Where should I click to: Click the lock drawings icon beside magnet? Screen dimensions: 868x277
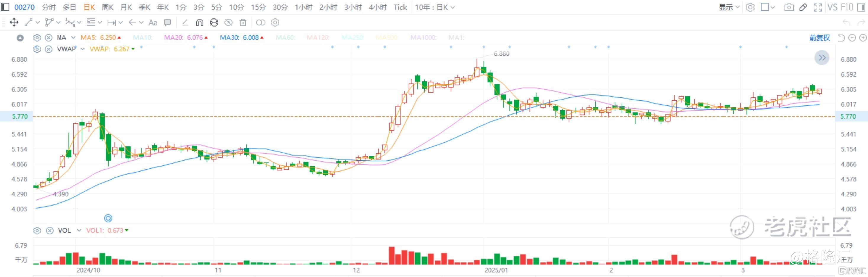coord(214,22)
